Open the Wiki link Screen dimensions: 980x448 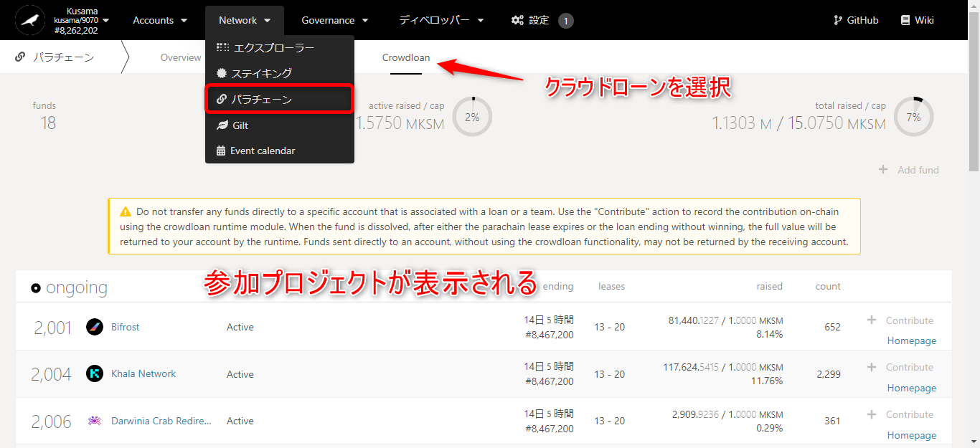point(918,20)
